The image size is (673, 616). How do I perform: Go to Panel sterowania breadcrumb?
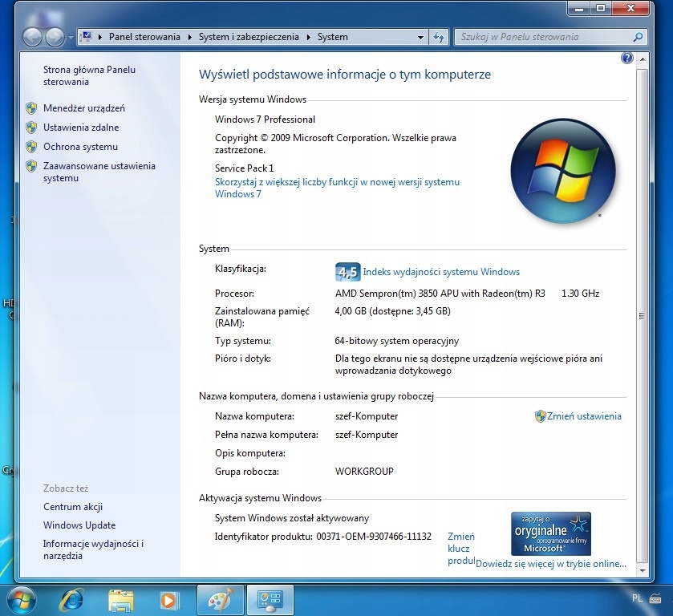point(144,37)
